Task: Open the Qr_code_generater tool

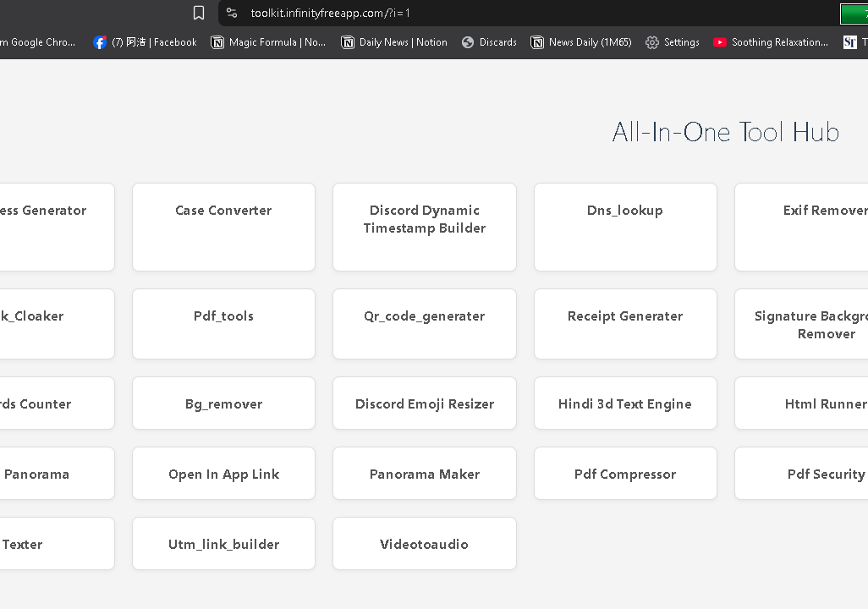Action: point(425,324)
